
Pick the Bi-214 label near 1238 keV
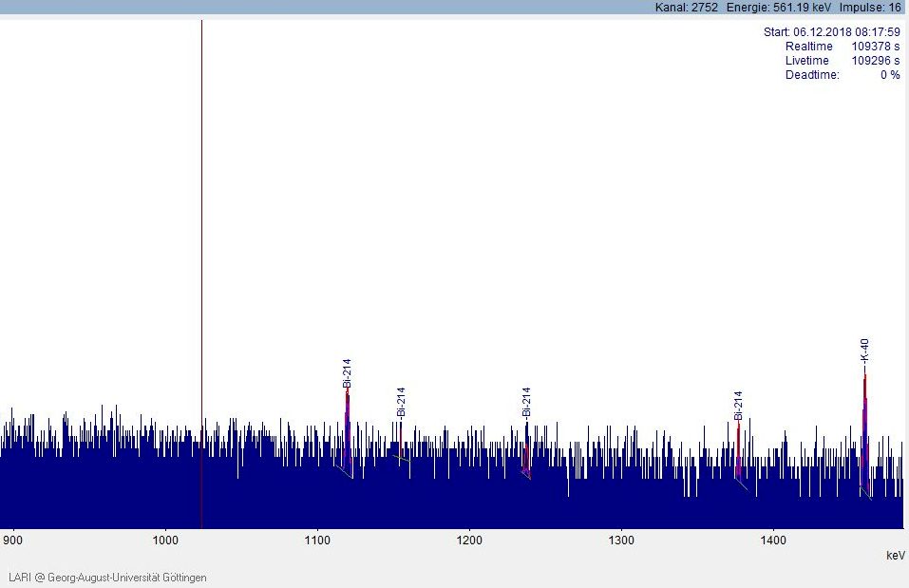pos(526,402)
